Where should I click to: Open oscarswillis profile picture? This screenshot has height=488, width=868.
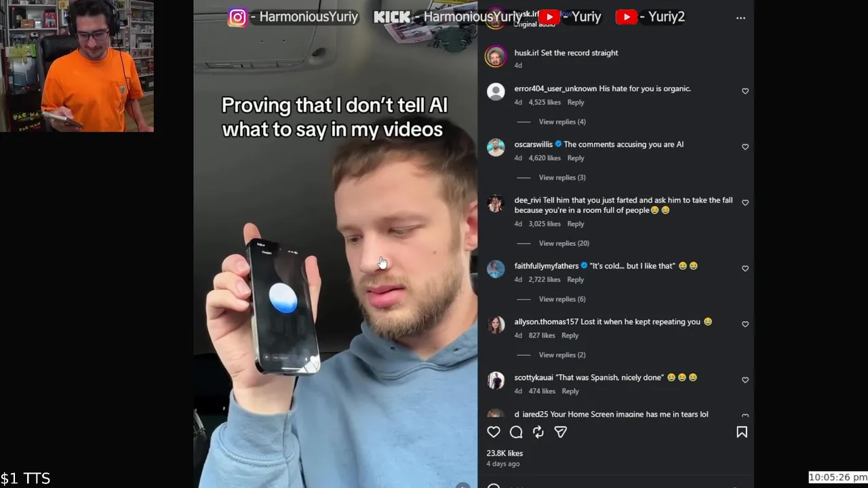496,148
